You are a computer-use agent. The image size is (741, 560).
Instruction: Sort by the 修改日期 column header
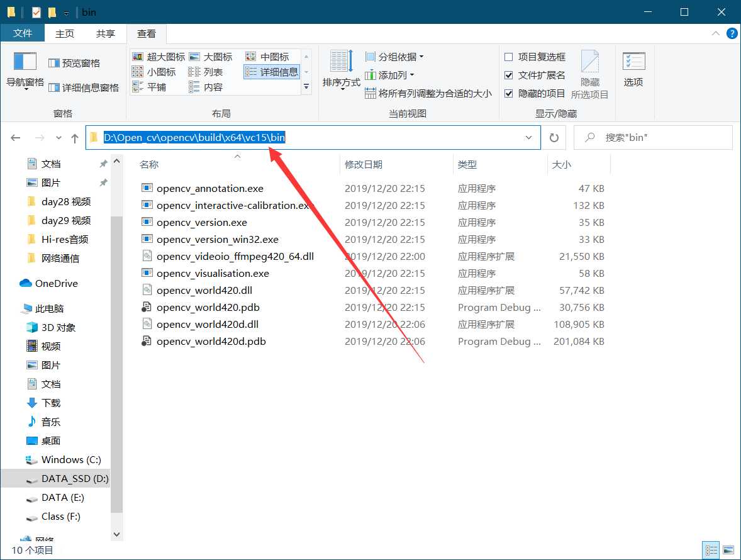[364, 164]
